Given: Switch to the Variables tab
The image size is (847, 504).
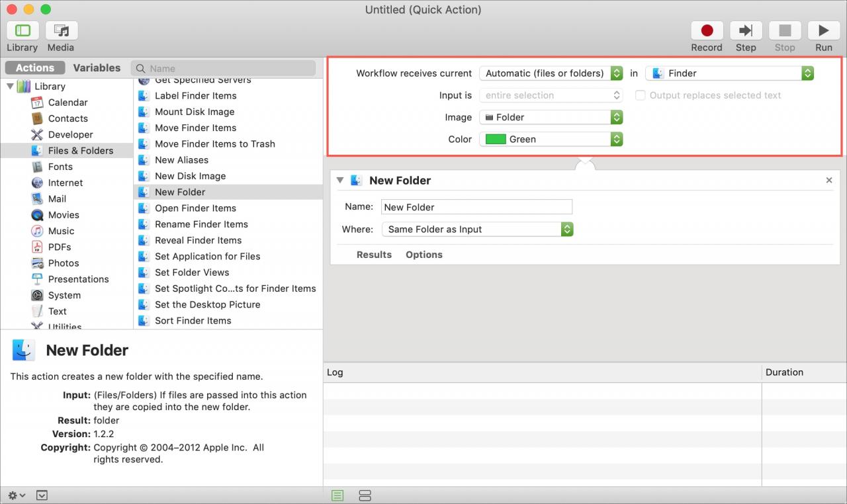Looking at the screenshot, I should click(97, 67).
